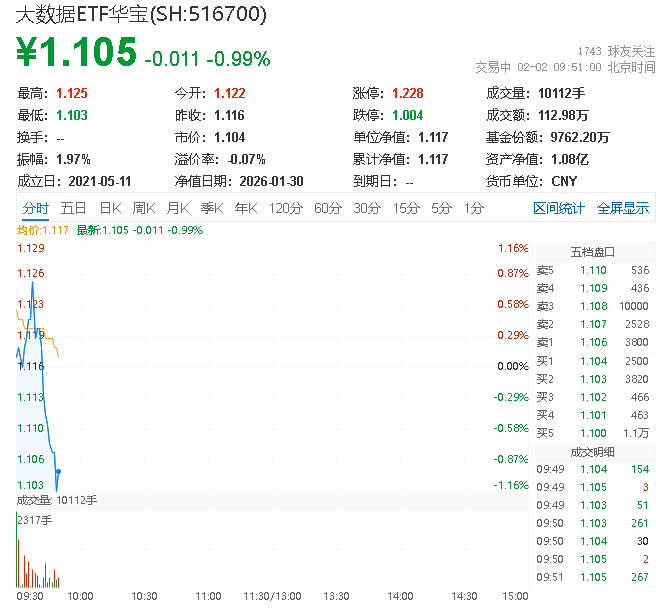Click the 成交明细 trade details header

click(592, 452)
